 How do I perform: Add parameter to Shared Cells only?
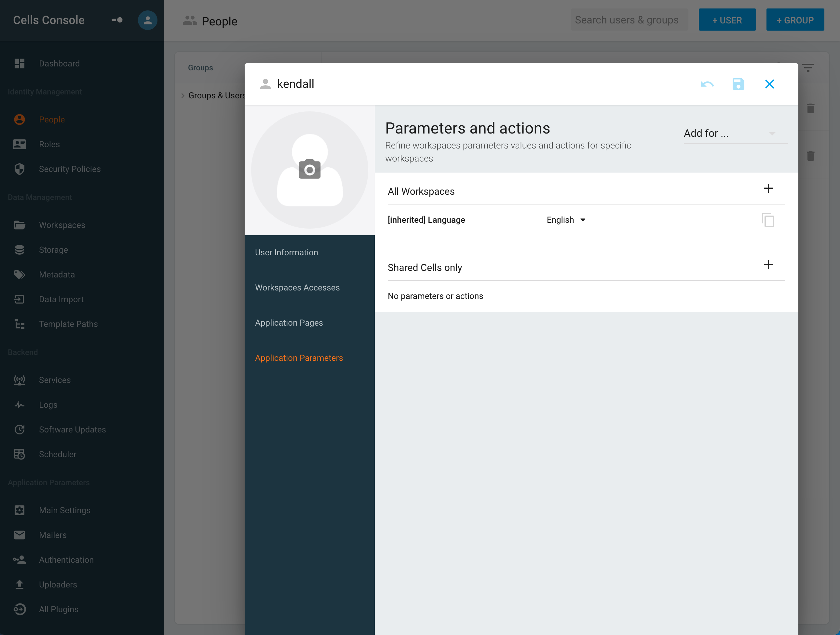768,265
